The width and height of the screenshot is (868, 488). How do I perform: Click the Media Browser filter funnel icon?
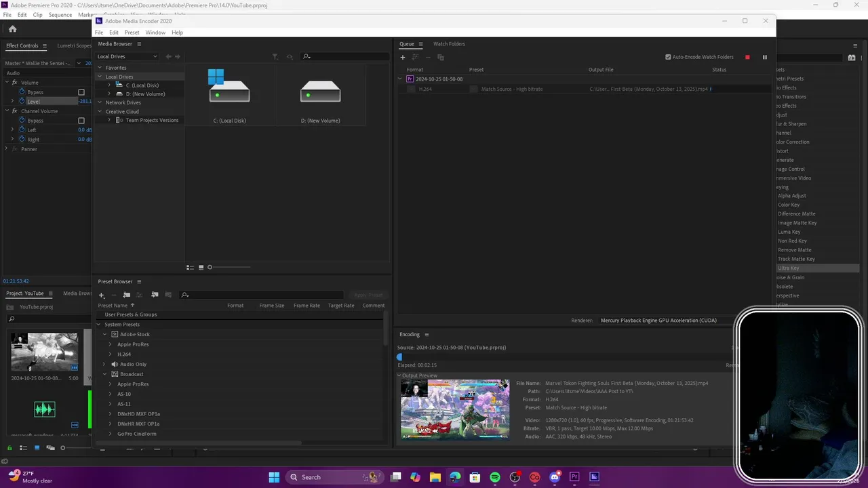(x=275, y=57)
